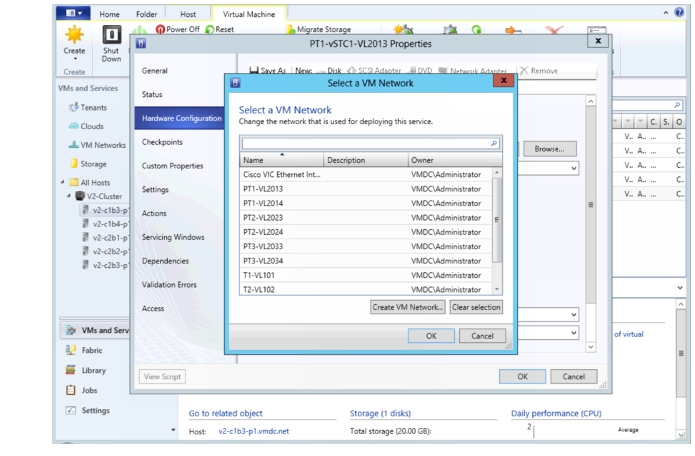
Task: Click the Create VM Network button
Action: pos(408,307)
